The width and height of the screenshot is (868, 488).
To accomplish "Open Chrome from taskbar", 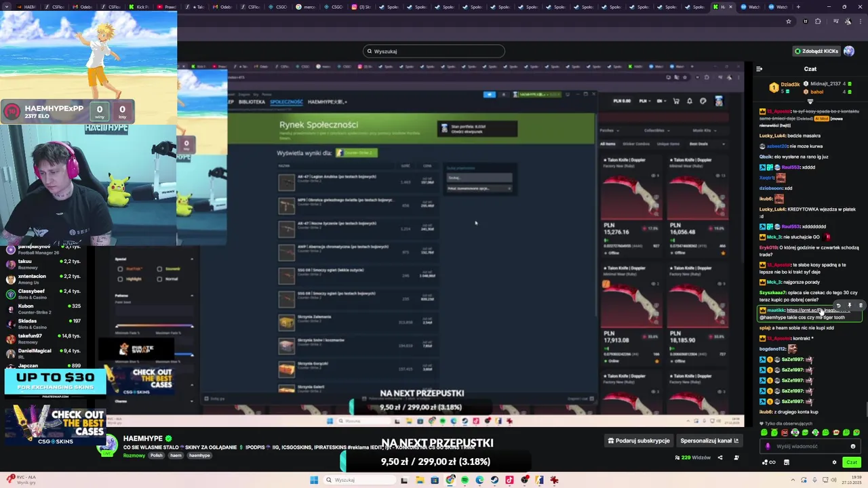I will pyautogui.click(x=450, y=480).
